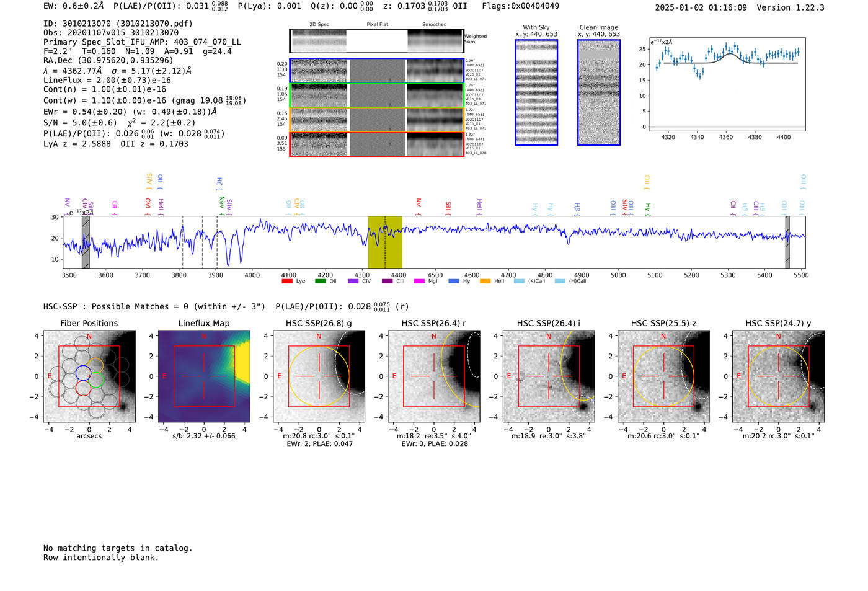Click 'Row intentionally blank.' text
Screen dimensions: 868x591
point(101,558)
